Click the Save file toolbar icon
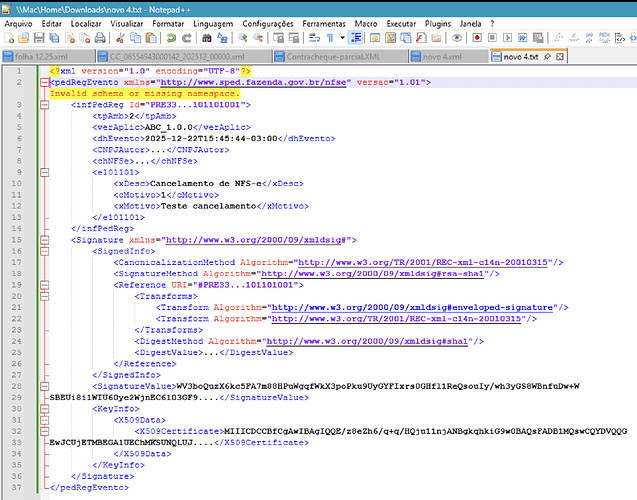Image resolution: width=637 pixels, height=500 pixels. tap(40, 37)
